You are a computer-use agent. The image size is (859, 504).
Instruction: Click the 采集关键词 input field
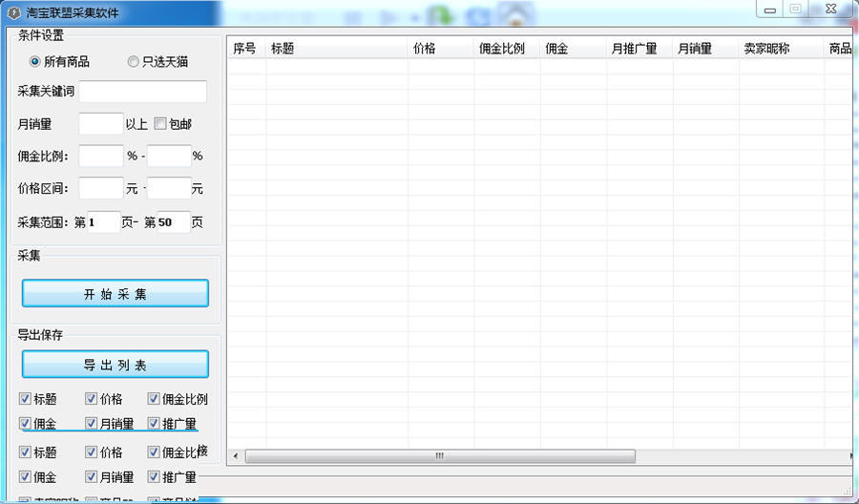click(x=143, y=91)
